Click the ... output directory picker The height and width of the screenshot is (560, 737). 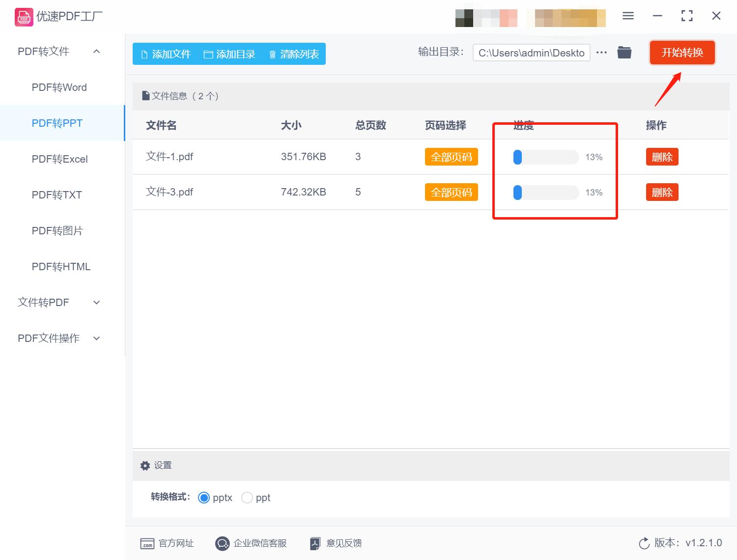point(601,52)
